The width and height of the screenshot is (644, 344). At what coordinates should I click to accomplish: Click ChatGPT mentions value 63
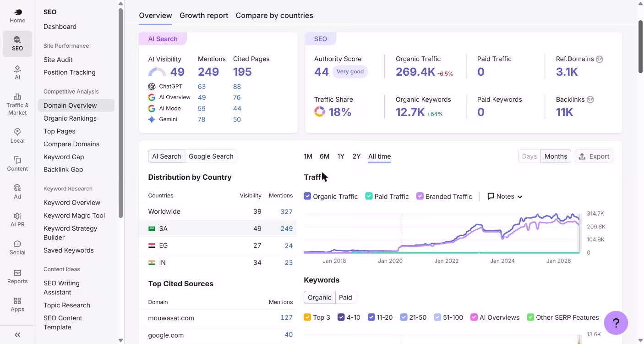click(202, 87)
